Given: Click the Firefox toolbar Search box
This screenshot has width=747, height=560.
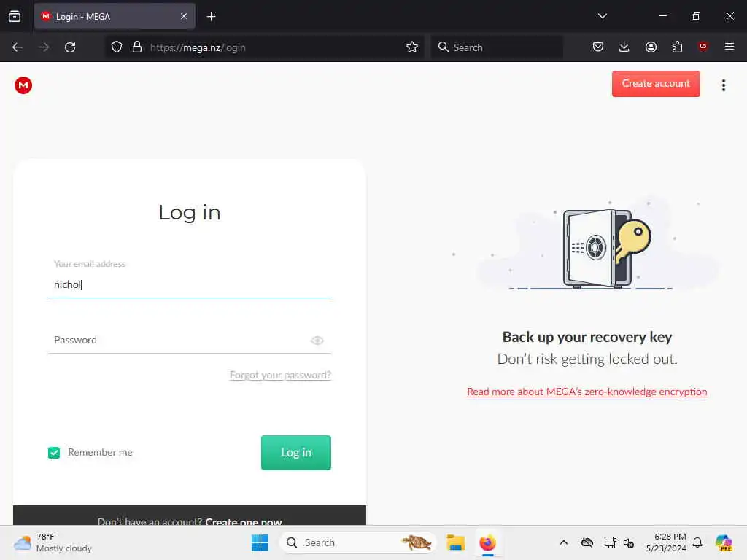Looking at the screenshot, I should pos(496,47).
